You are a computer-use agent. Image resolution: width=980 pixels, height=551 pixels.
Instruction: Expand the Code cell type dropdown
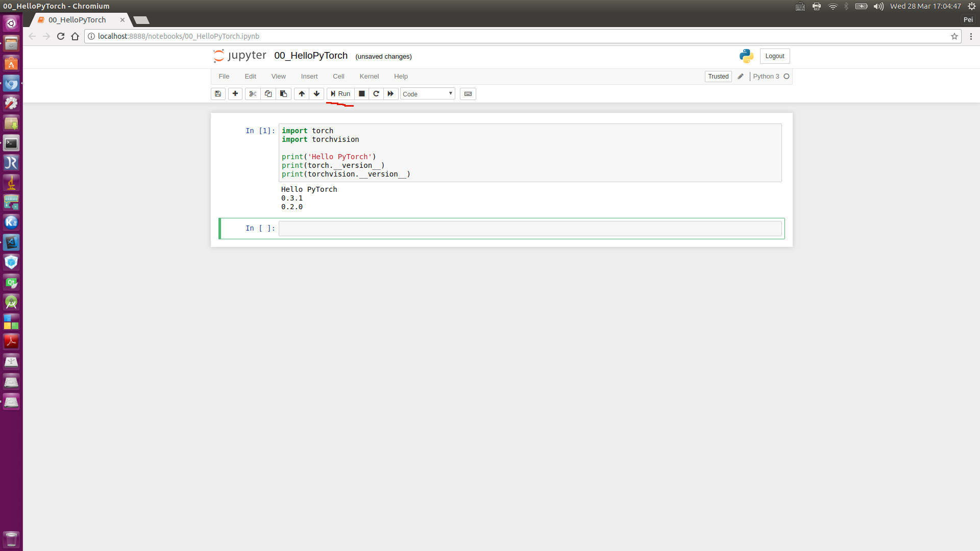click(427, 94)
